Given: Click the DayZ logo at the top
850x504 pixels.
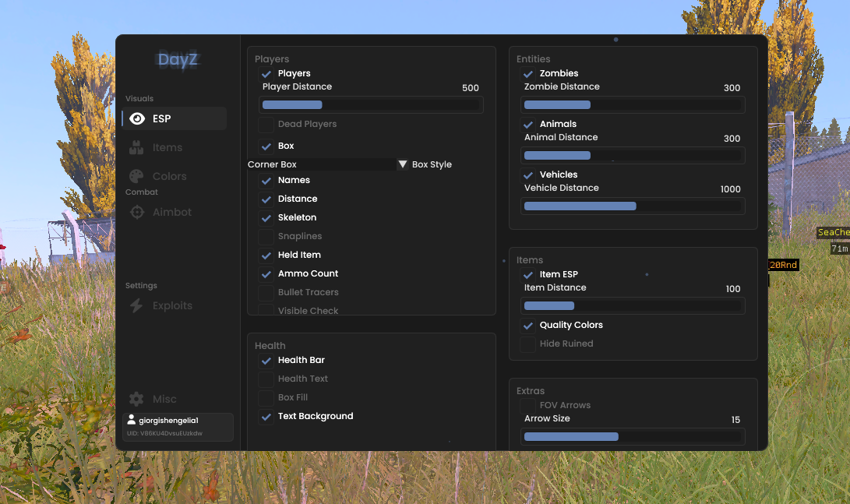Looking at the screenshot, I should click(178, 60).
